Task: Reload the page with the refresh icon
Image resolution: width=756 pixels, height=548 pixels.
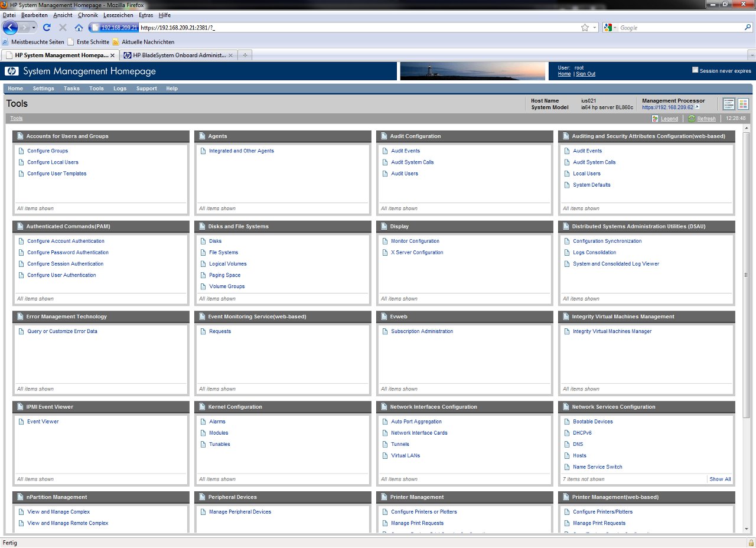Action: point(47,27)
